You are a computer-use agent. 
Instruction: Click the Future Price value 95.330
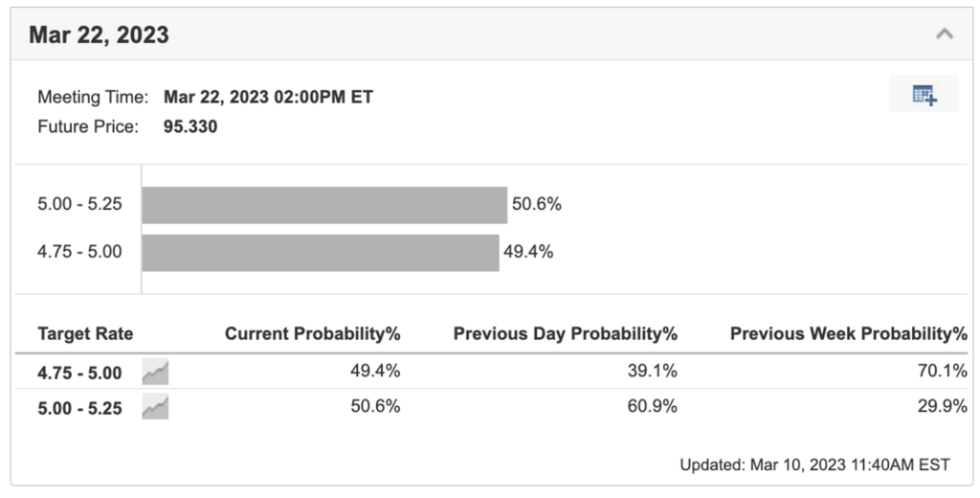190,126
